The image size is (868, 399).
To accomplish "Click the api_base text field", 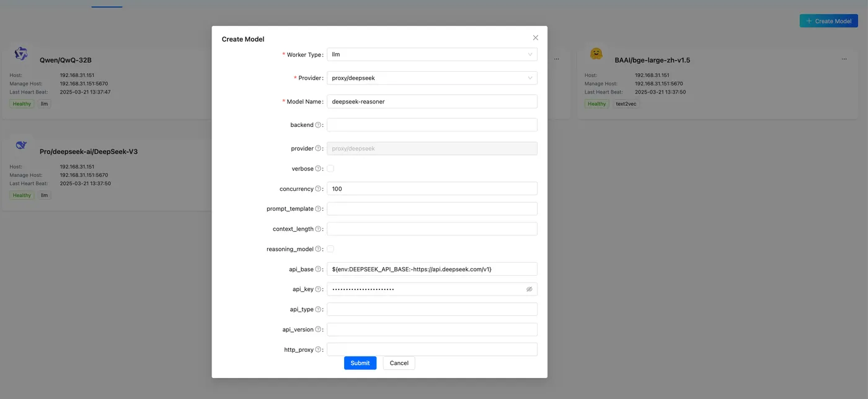I will pos(432,270).
